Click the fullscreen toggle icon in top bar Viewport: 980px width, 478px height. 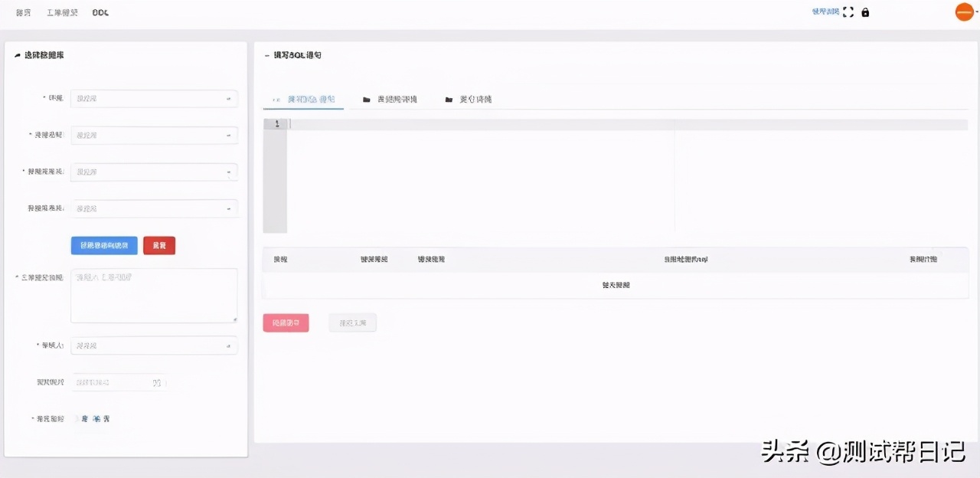coord(848,11)
